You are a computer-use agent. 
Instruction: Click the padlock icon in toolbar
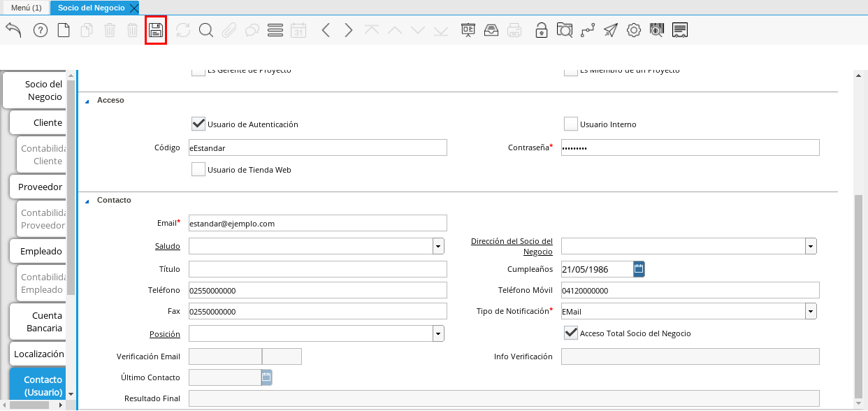click(x=541, y=30)
